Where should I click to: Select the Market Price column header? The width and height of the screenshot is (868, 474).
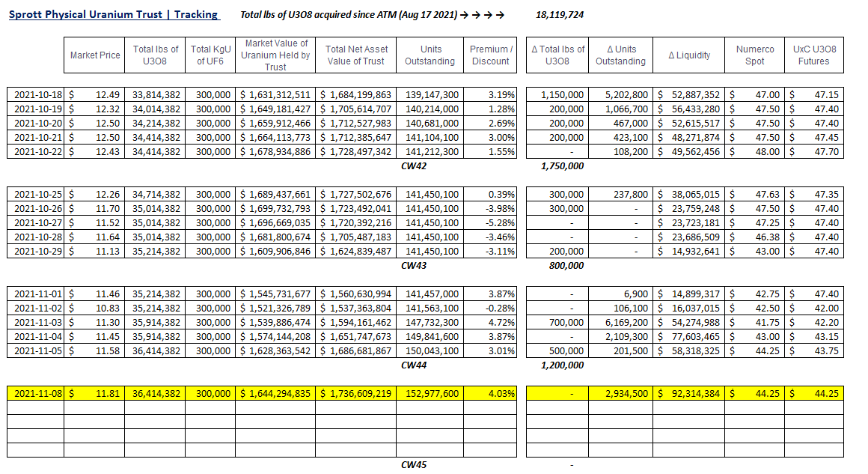pos(94,55)
